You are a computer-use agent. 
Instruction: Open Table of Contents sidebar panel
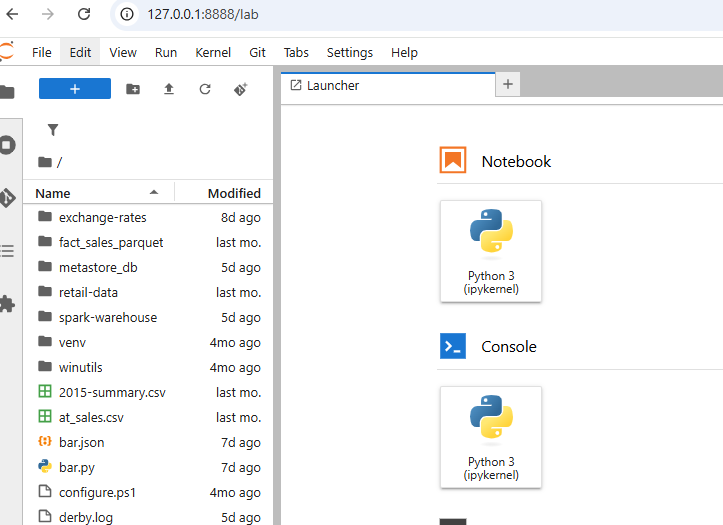click(7, 251)
